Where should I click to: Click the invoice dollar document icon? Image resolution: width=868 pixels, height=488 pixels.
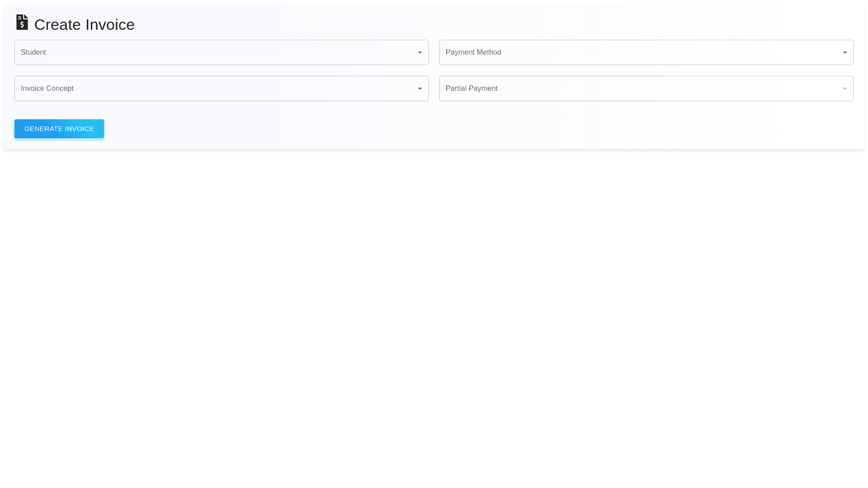(22, 23)
